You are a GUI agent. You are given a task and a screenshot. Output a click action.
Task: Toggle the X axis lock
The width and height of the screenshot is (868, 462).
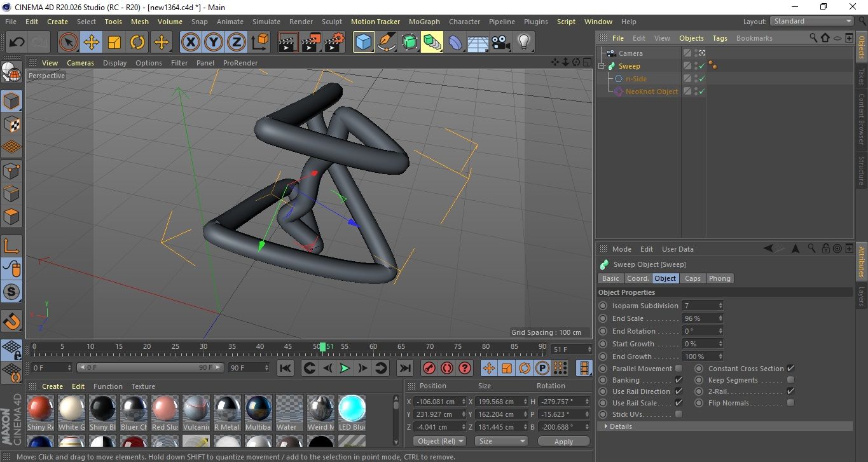[x=190, y=43]
